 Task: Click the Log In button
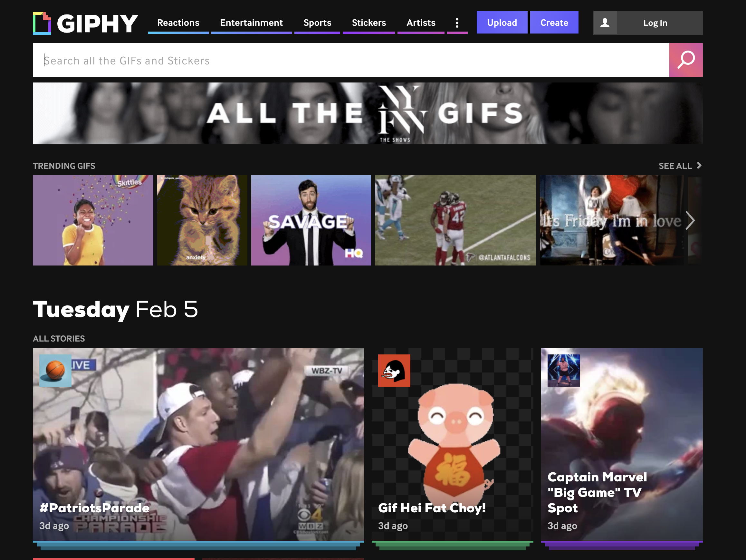(655, 23)
